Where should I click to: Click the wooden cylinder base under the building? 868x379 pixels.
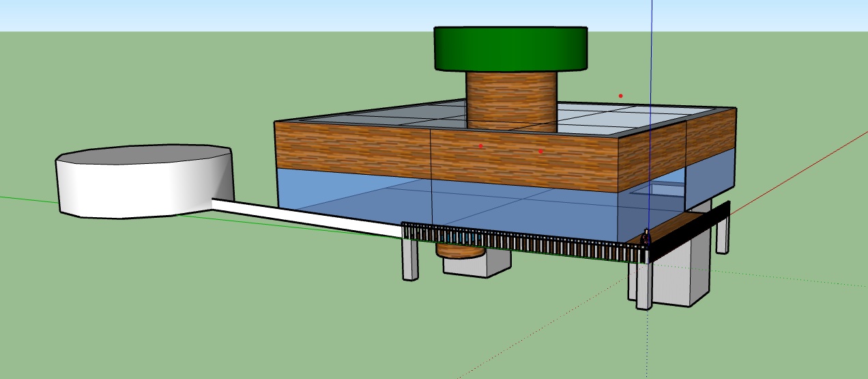461,251
